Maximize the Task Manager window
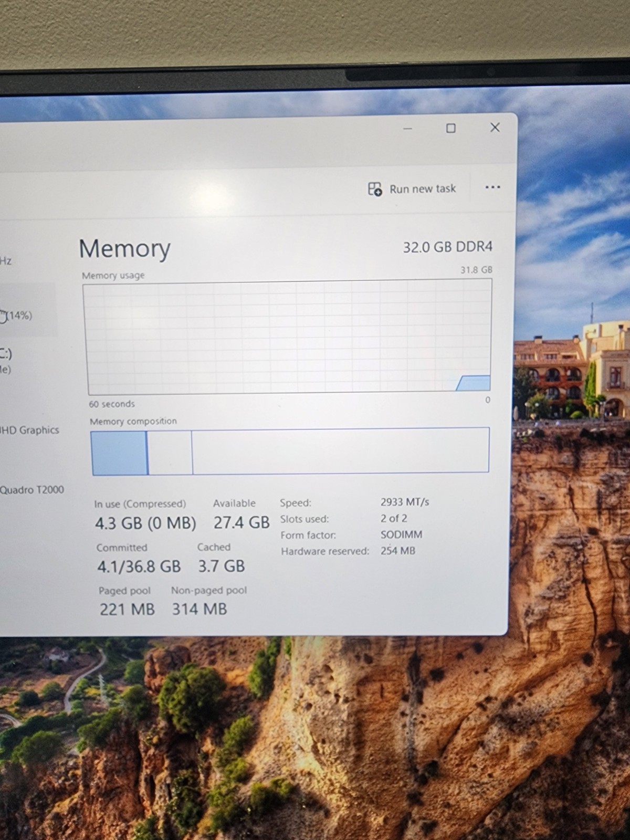 450,128
